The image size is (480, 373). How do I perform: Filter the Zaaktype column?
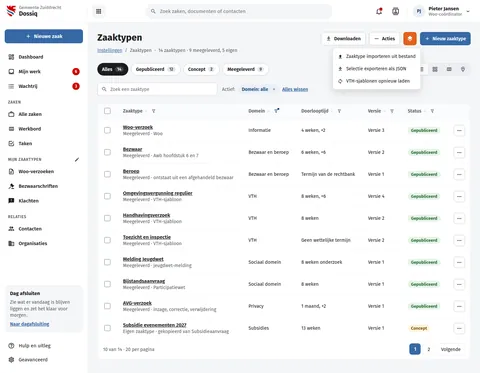(x=154, y=111)
